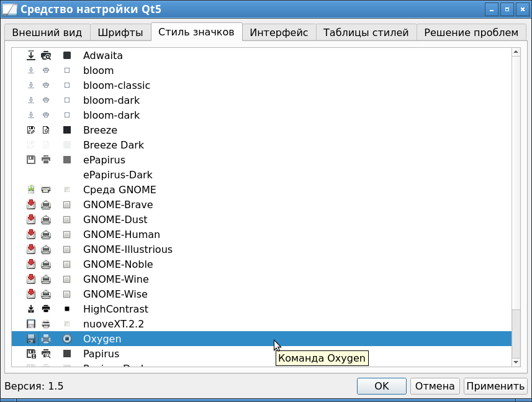This screenshot has height=402, width=532.
Task: Click the GNOME-Brave printer icon
Action: tap(46, 205)
